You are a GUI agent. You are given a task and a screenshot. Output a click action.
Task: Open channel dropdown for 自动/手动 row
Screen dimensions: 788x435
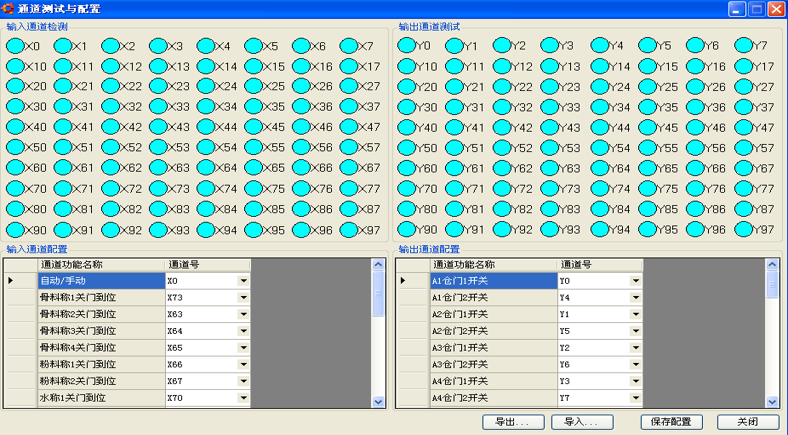tap(243, 281)
